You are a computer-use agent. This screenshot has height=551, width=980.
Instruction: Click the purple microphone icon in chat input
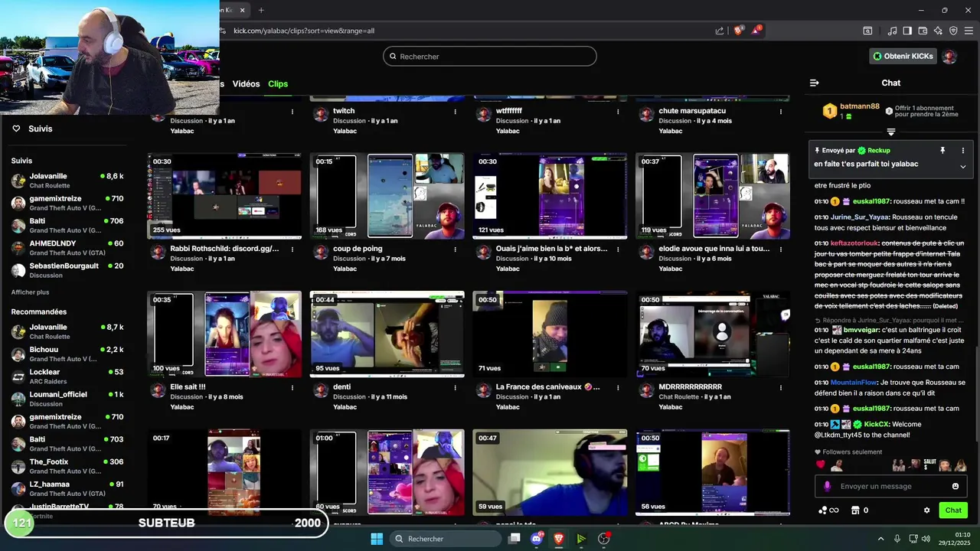tap(827, 487)
